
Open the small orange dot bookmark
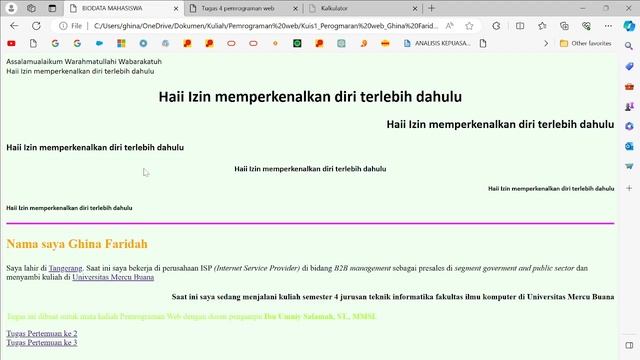(x=275, y=43)
